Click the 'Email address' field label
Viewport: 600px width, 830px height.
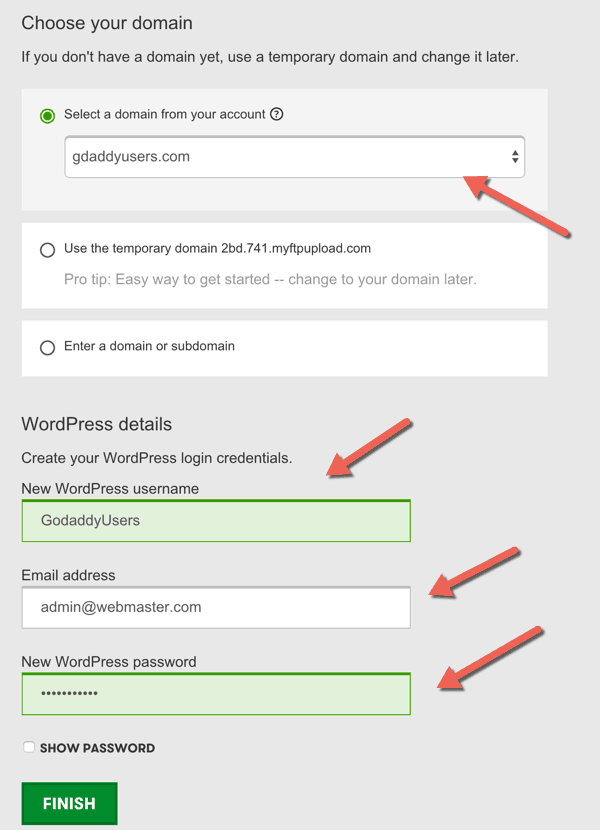(68, 575)
